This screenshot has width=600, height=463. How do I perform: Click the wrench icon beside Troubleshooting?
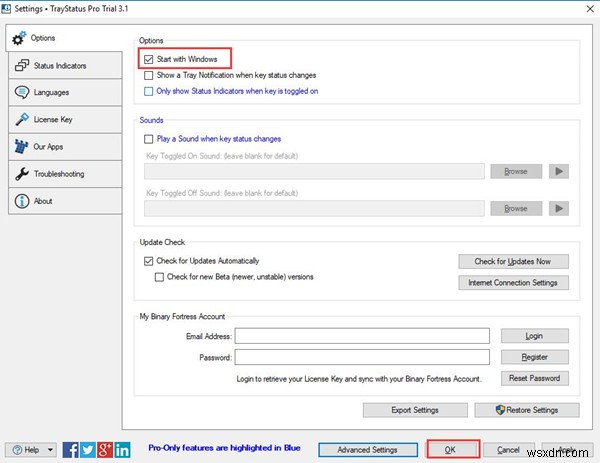(22, 174)
